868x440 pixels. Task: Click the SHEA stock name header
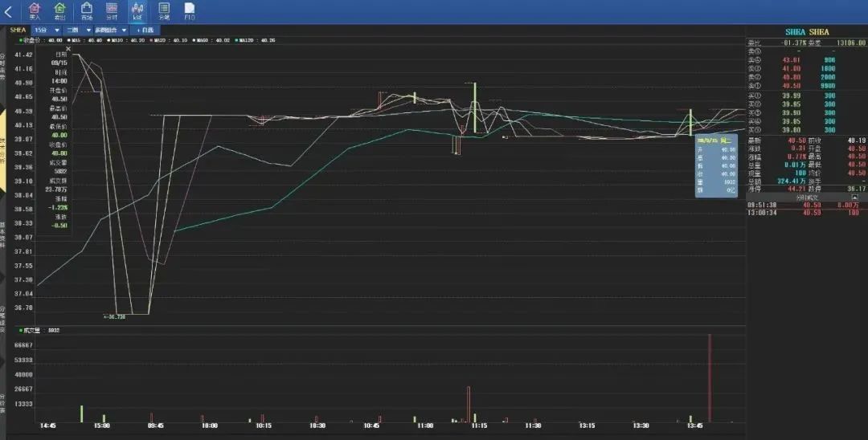click(x=806, y=32)
